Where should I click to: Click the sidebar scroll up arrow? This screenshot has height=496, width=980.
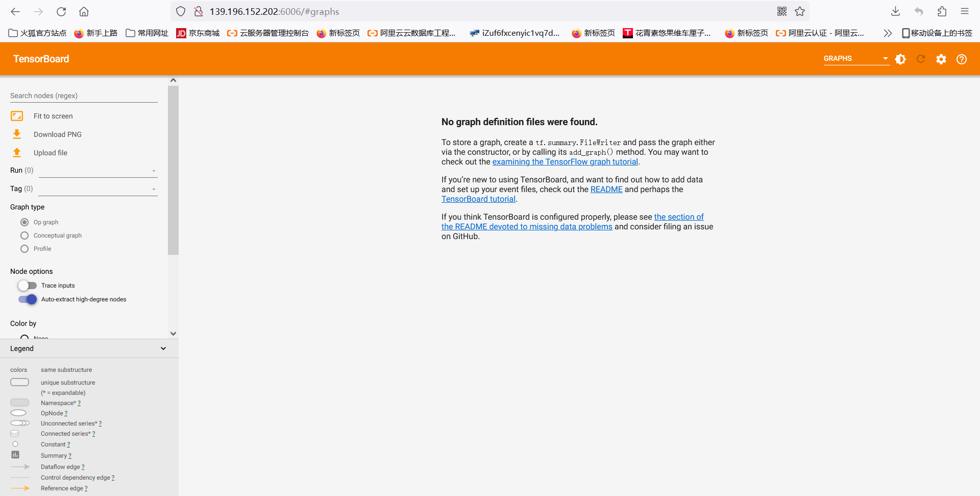coord(173,80)
